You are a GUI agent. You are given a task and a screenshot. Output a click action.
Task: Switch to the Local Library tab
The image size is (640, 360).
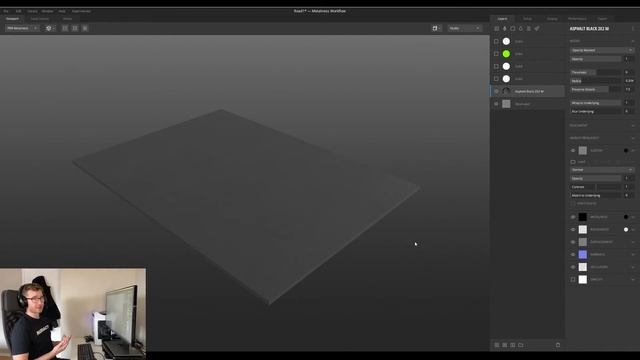click(x=40, y=19)
